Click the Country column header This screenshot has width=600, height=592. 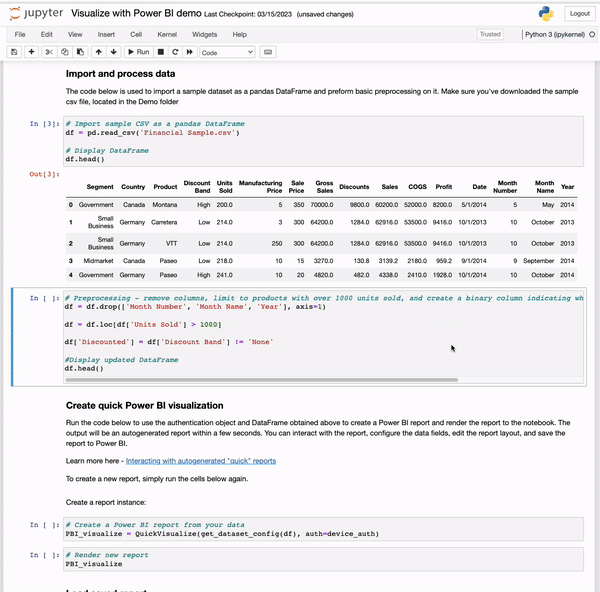(x=133, y=187)
